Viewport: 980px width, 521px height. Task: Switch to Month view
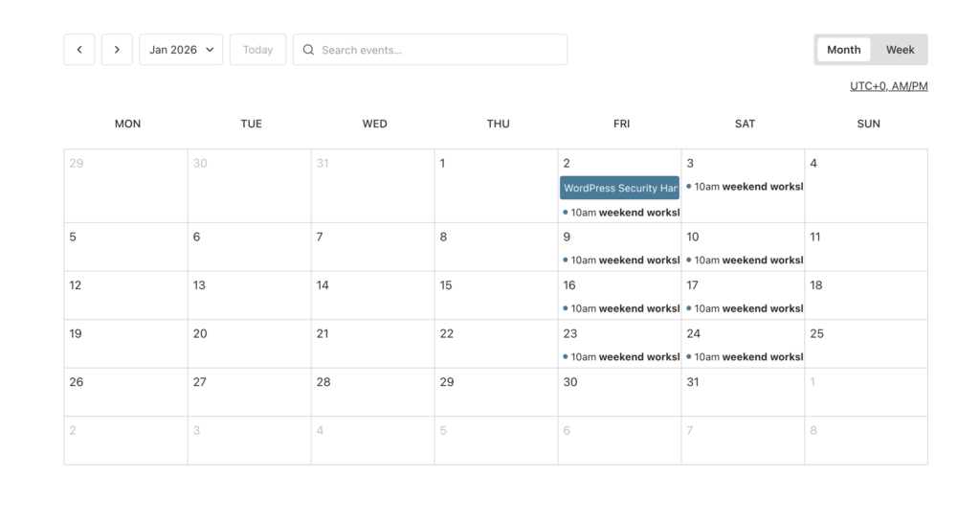843,50
